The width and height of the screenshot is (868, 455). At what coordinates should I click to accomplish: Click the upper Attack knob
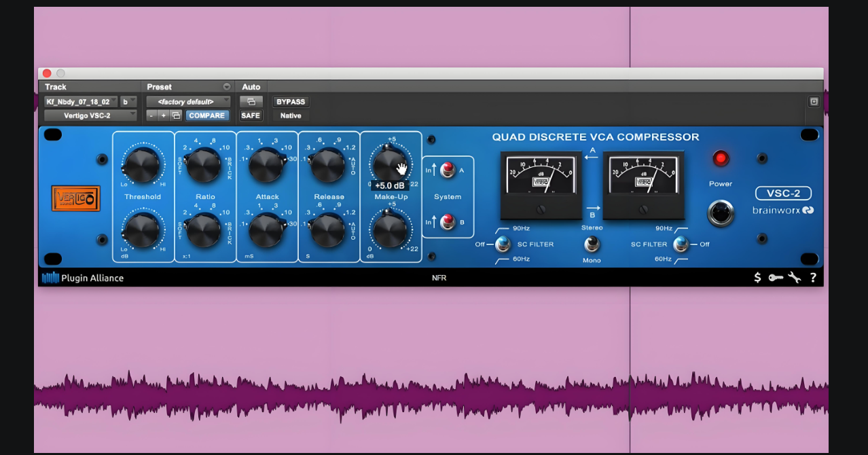[266, 165]
